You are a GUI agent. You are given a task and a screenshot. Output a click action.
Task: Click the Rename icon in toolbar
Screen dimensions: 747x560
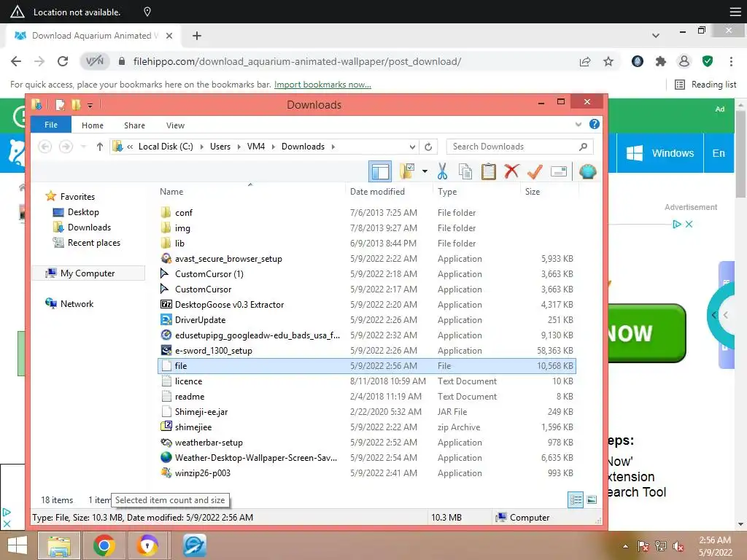[x=558, y=171]
